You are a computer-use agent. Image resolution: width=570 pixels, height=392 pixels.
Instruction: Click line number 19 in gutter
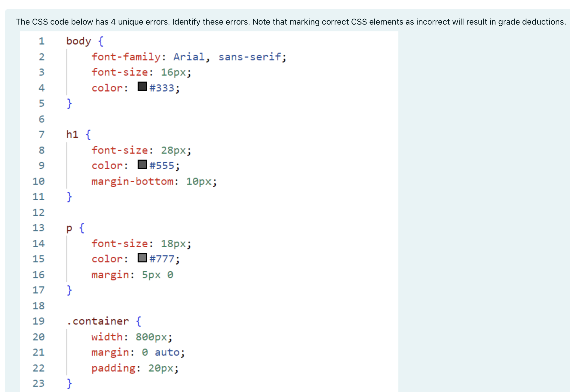pyautogui.click(x=39, y=321)
